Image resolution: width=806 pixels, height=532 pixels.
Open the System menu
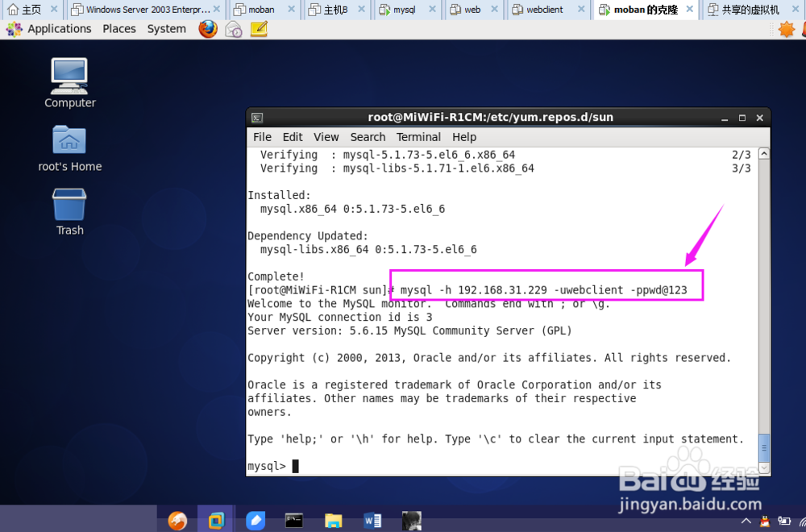point(167,29)
